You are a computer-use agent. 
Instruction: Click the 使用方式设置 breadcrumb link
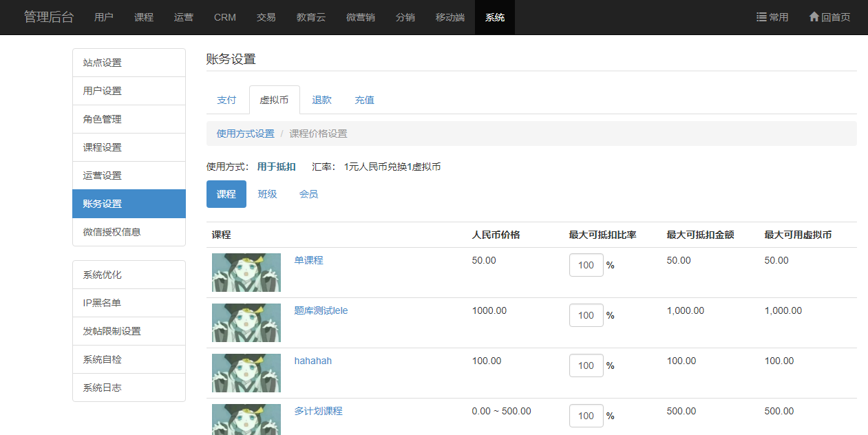(245, 134)
